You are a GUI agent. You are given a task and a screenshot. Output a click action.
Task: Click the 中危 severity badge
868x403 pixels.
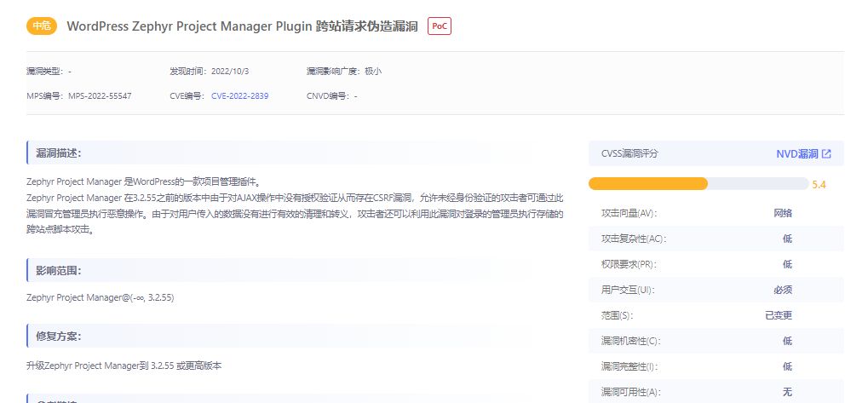[x=42, y=26]
